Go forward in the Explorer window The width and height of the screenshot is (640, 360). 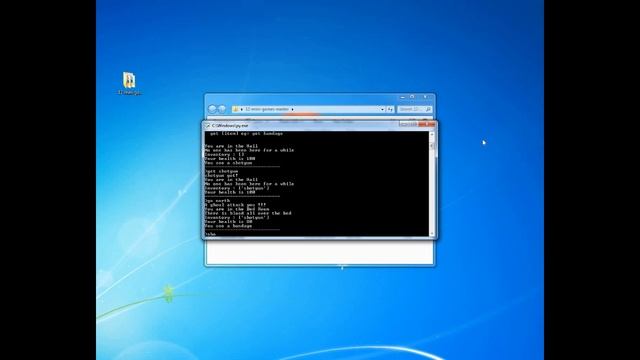point(222,109)
